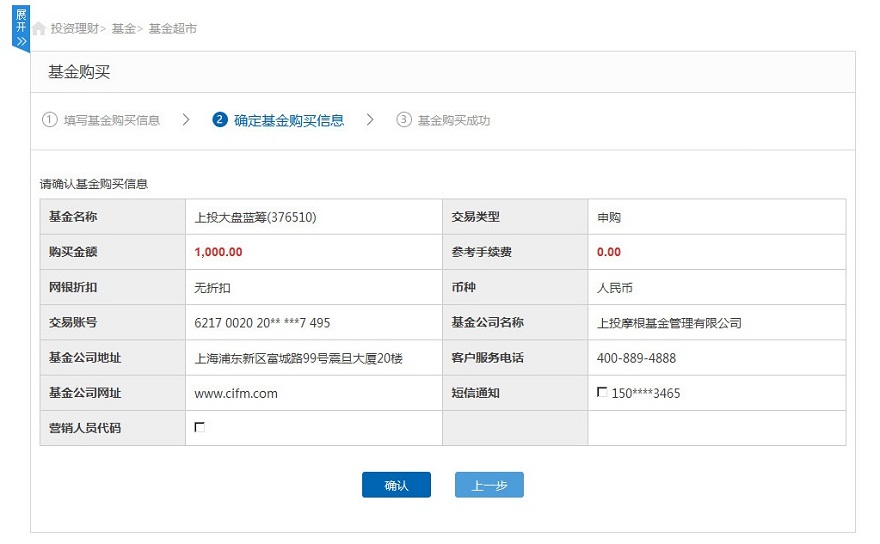This screenshot has height=544, width=880.
Task: Go back with the 上一步 button
Action: pyautogui.click(x=489, y=485)
